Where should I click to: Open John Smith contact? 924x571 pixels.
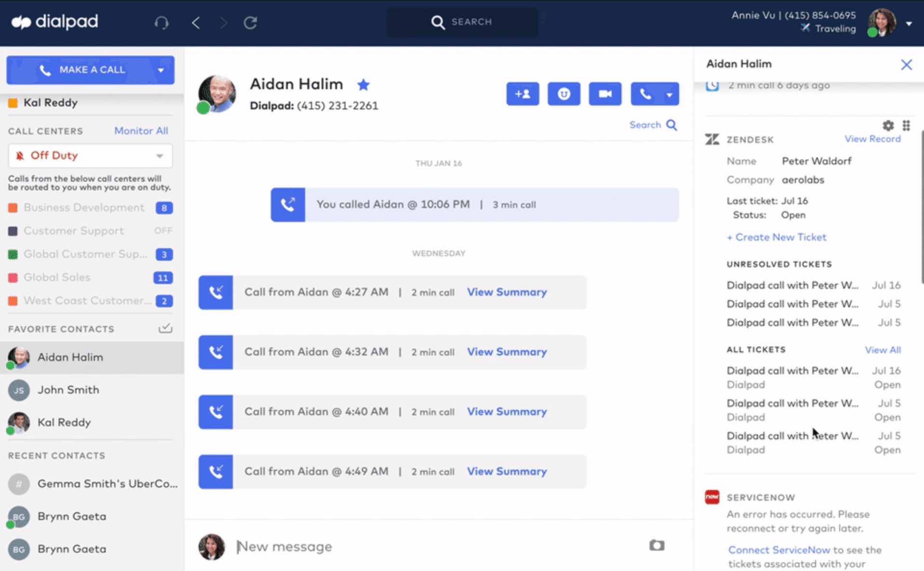click(x=92, y=390)
